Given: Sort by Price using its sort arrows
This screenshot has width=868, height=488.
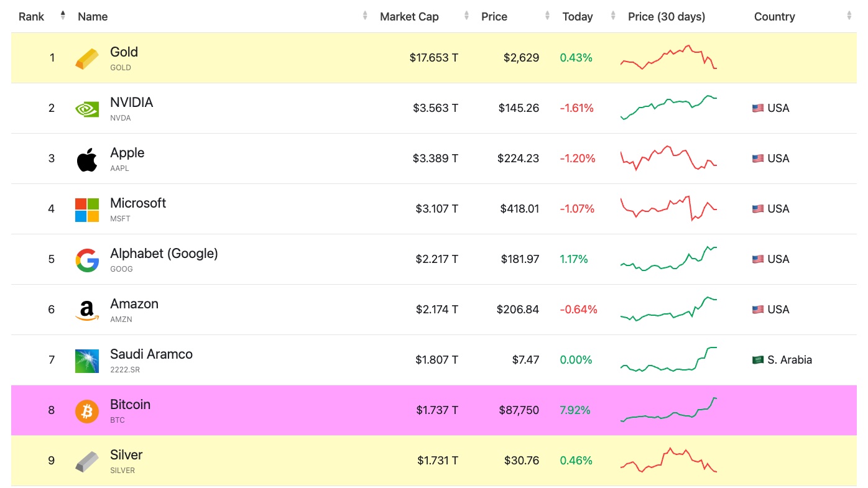Looking at the screenshot, I should [x=547, y=16].
